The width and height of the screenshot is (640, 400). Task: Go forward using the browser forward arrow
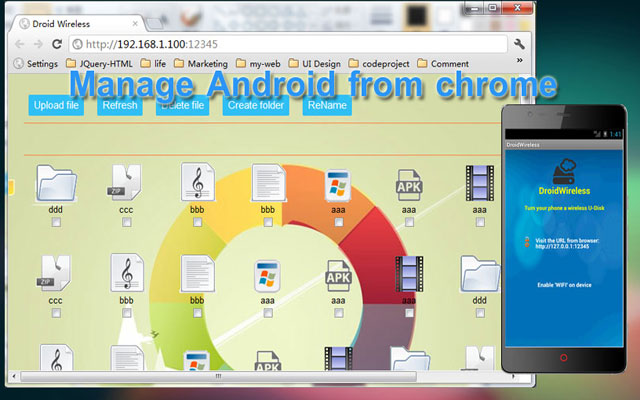click(x=38, y=44)
